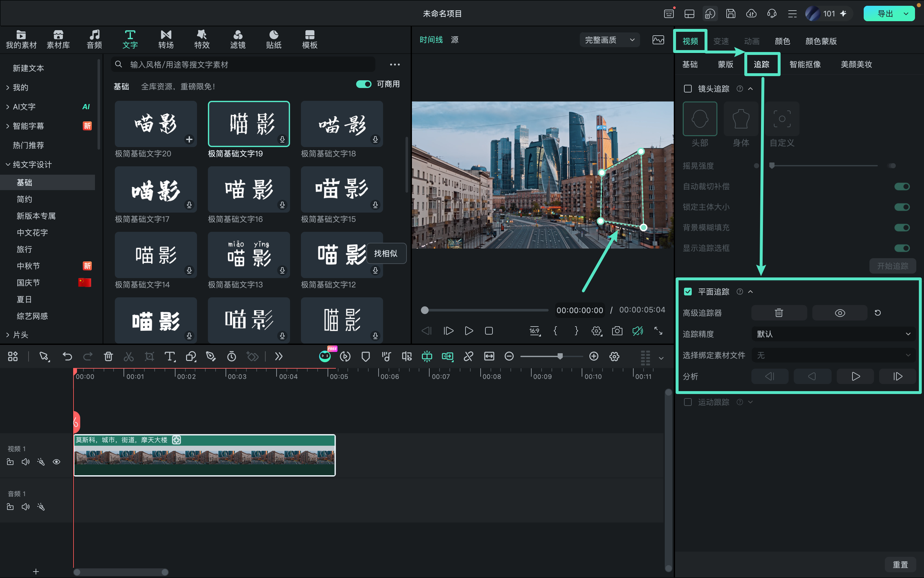The image size is (924, 578).
Task: Switch to the 智能抠像 sub-tab
Action: point(805,64)
